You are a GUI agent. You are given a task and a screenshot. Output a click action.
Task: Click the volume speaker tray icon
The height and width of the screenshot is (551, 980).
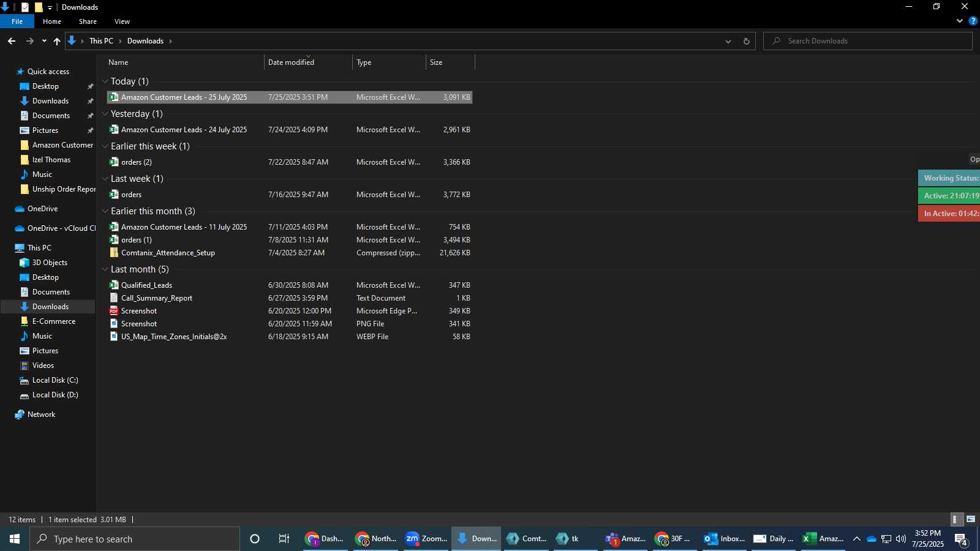(900, 539)
